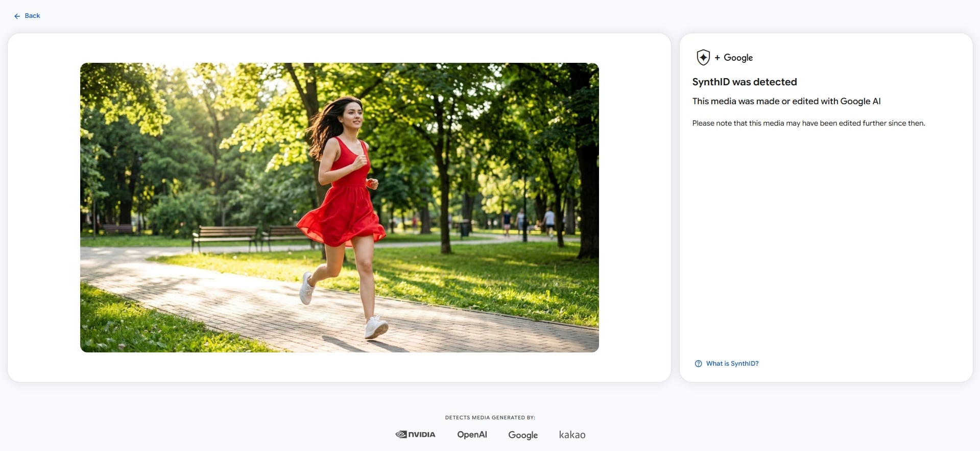Open the What is SynthID? link
Viewport: 980px width, 451px height.
[x=732, y=364]
